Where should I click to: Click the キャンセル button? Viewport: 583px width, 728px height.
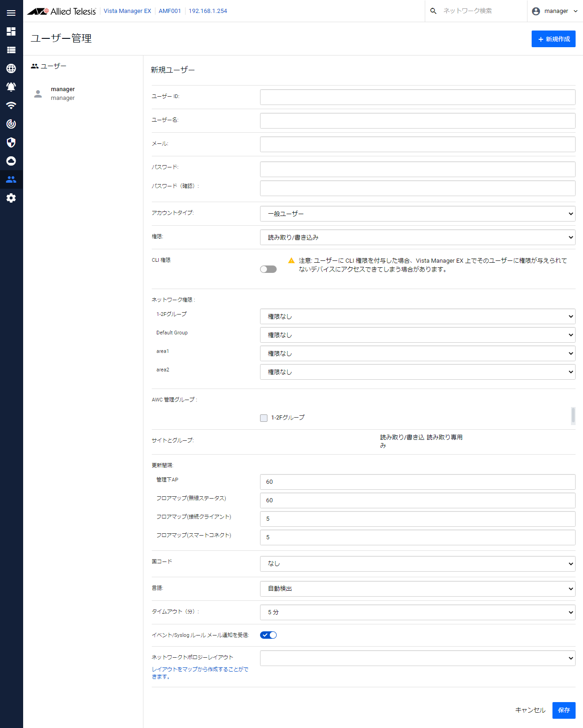(x=530, y=710)
